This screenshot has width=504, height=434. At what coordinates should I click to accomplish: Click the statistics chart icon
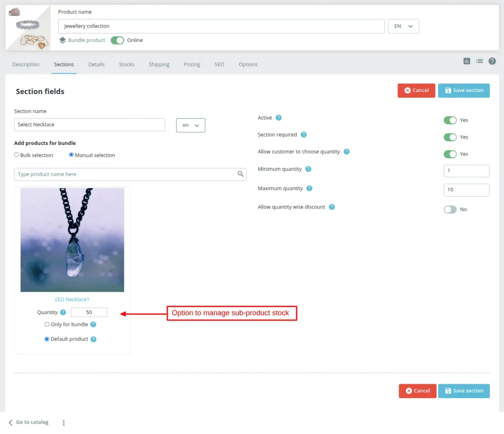467,61
